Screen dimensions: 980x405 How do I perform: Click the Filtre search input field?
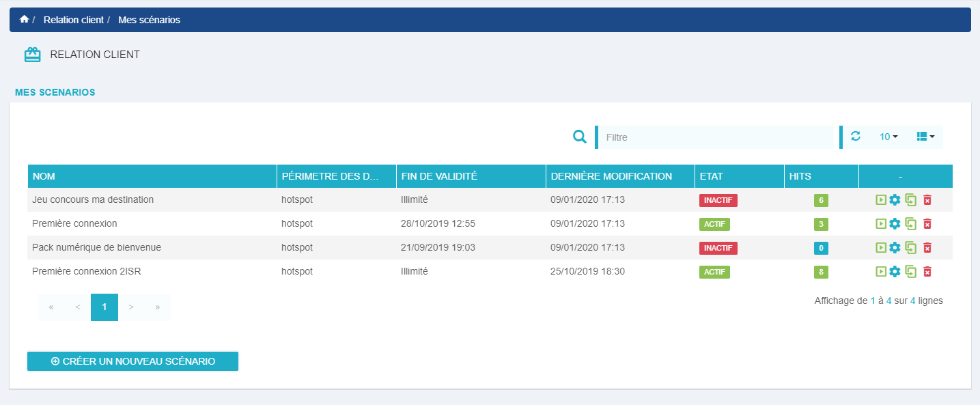pyautogui.click(x=717, y=137)
